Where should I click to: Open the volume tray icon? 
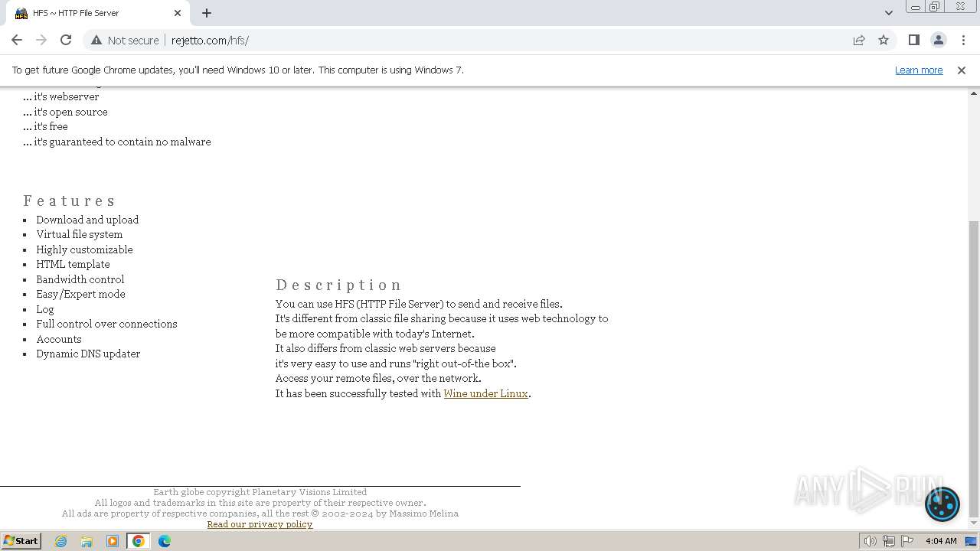(x=871, y=541)
